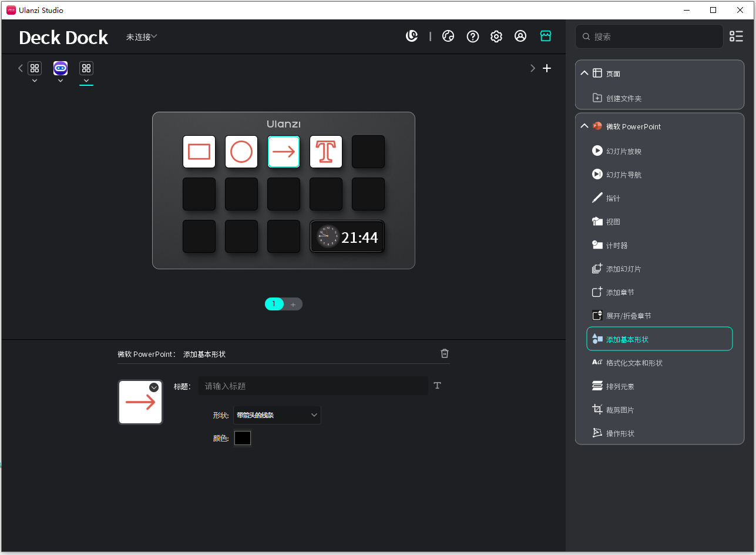
Task: Click the 标题 input field
Action: [x=313, y=386]
